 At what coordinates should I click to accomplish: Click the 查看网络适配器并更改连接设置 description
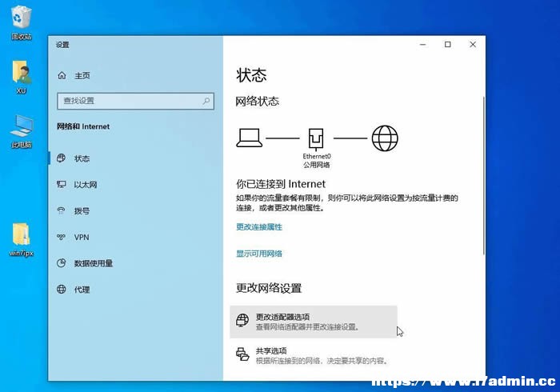click(x=307, y=326)
